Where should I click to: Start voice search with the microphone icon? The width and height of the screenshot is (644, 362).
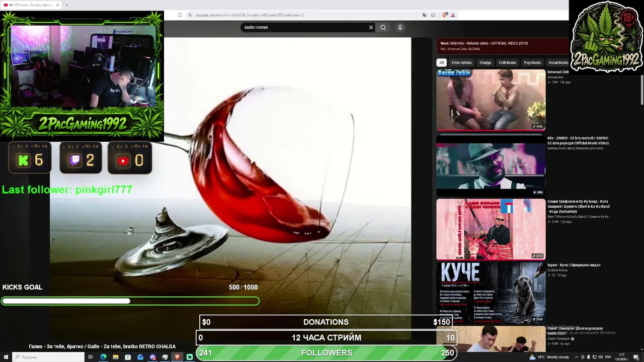click(400, 27)
